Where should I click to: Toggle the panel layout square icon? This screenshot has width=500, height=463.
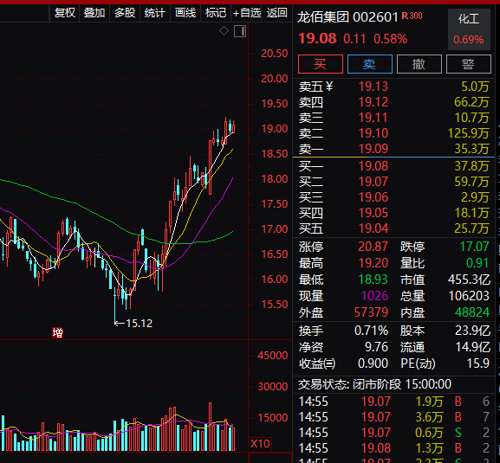240,31
